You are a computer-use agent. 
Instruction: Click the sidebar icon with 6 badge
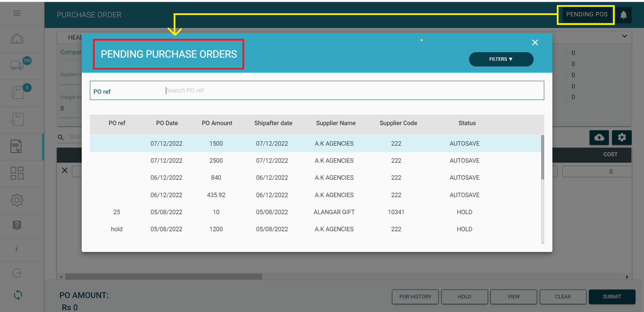pos(17,92)
